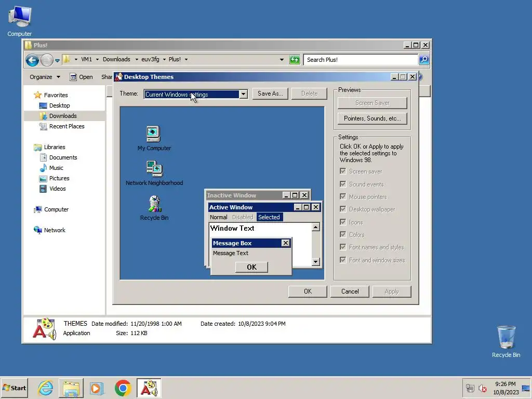Select Pictures library in navigation pane
This screenshot has width=532, height=399.
59,178
